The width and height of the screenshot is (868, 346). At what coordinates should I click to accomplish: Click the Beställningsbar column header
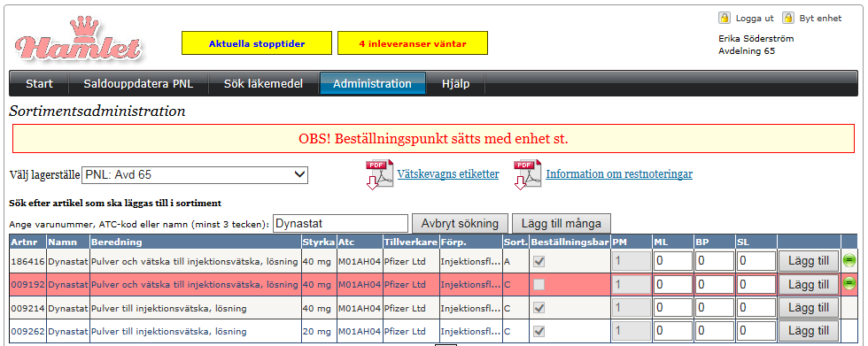pyautogui.click(x=570, y=242)
